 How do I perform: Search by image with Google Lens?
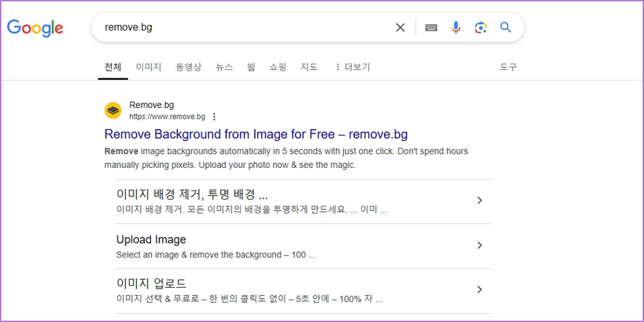[x=481, y=28]
